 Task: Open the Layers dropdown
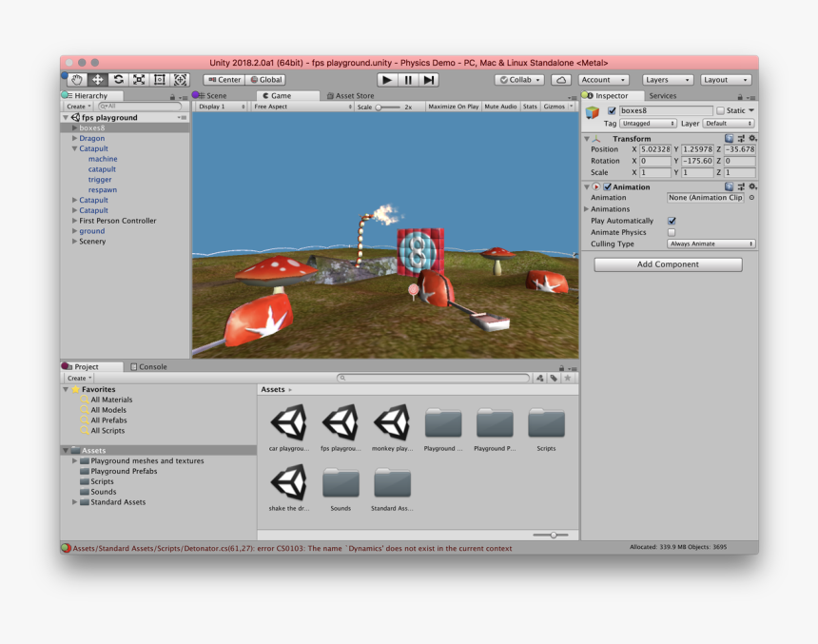(668, 80)
